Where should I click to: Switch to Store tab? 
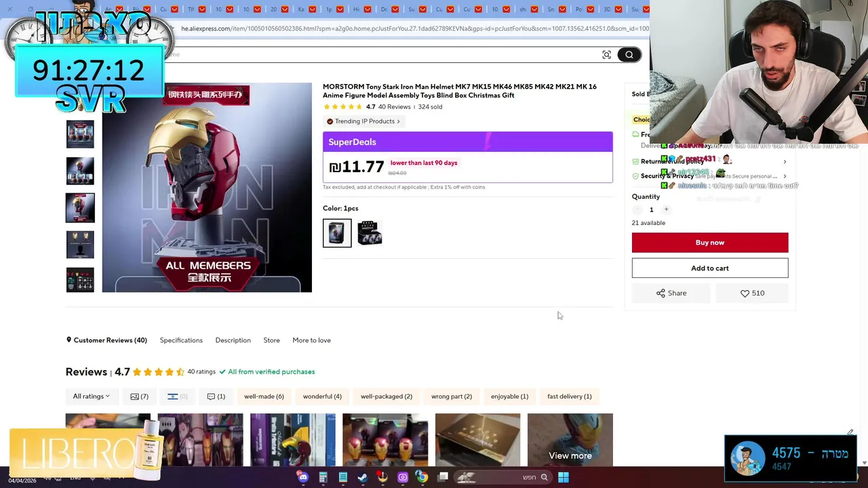point(271,340)
